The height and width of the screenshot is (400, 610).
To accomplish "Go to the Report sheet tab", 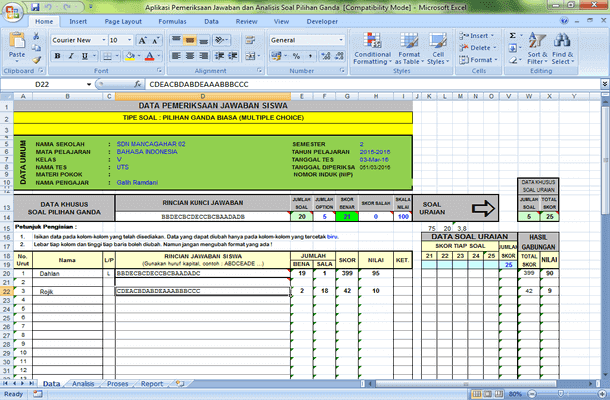I will 152,384.
